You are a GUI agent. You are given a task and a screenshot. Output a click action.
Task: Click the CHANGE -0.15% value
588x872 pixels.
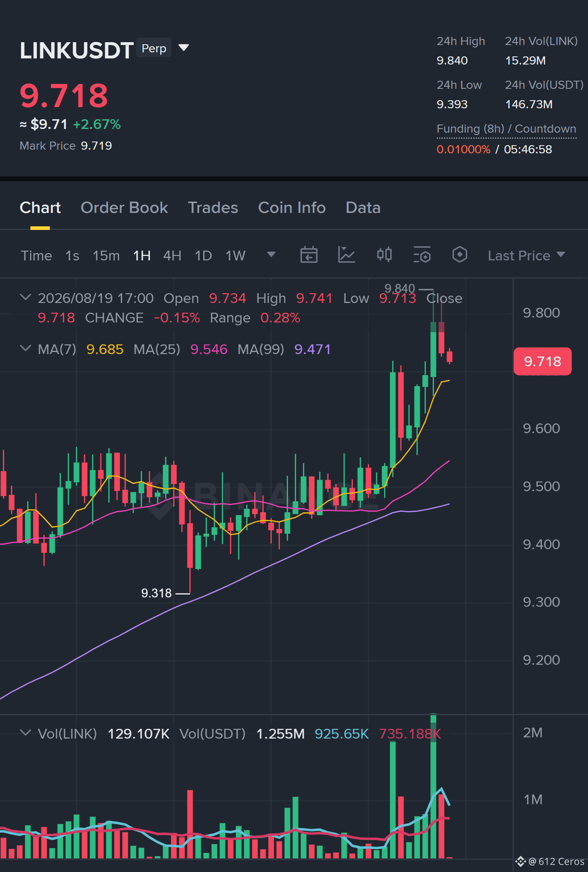(177, 318)
